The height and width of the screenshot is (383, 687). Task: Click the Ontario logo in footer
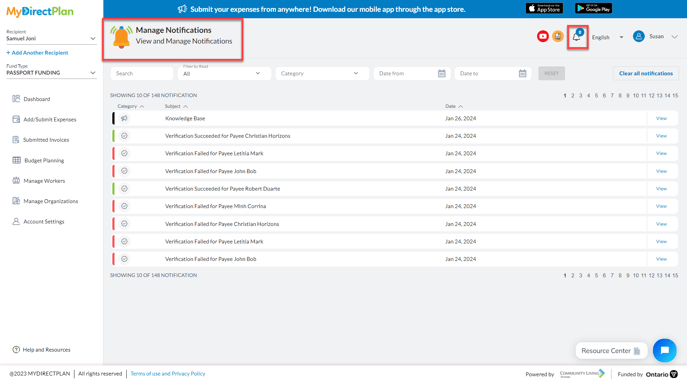[x=662, y=374]
